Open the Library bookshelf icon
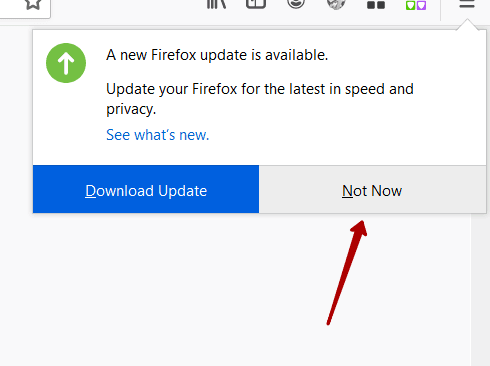The image size is (490, 366). 216,4
